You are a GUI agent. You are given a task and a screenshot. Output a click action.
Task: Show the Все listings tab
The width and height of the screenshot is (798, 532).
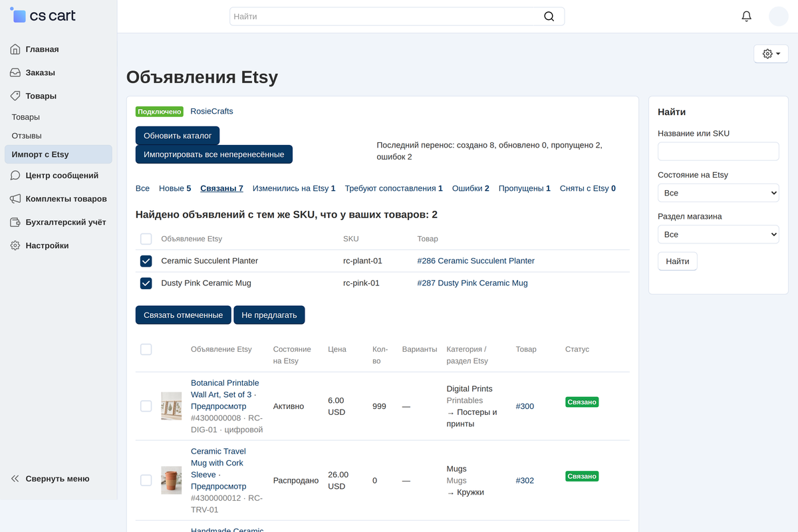pyautogui.click(x=142, y=188)
